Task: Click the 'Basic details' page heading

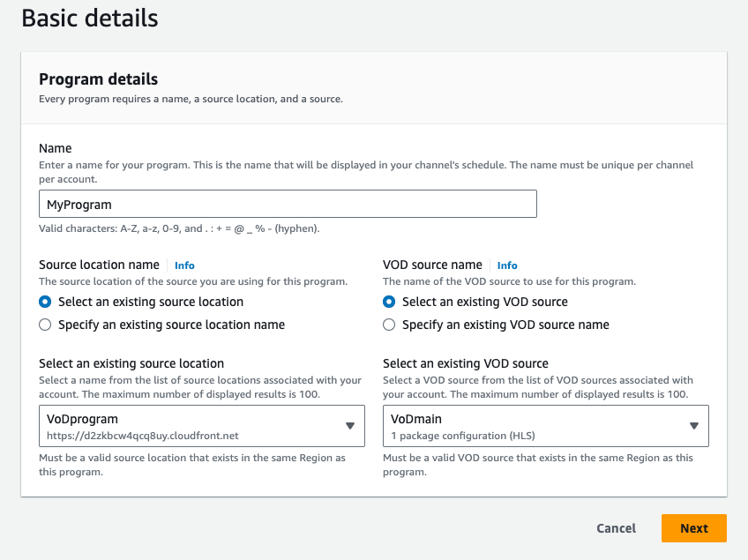Action: (x=90, y=18)
